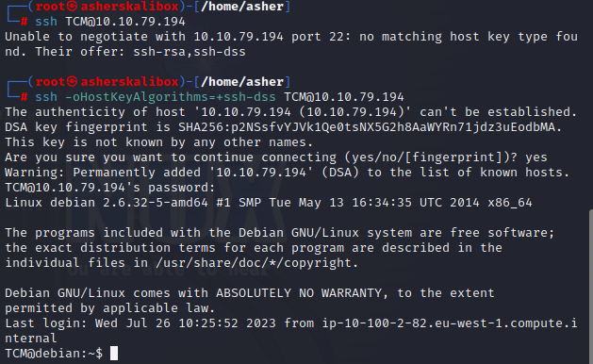Click the SHA256 DSA key fingerprint string
Viewport: 593px width, 364px height.
(367, 127)
